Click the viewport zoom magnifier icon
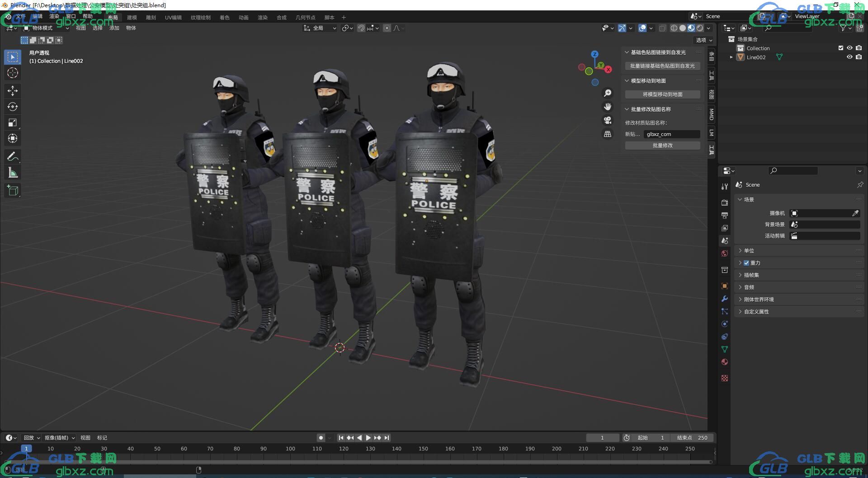The width and height of the screenshot is (868, 478). pyautogui.click(x=608, y=93)
